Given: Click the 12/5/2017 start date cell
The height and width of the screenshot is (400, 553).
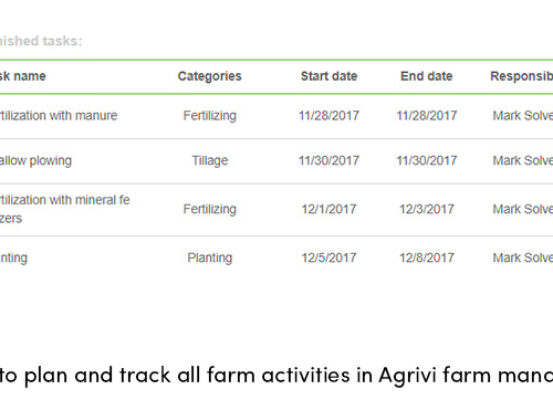Looking at the screenshot, I should tap(329, 258).
